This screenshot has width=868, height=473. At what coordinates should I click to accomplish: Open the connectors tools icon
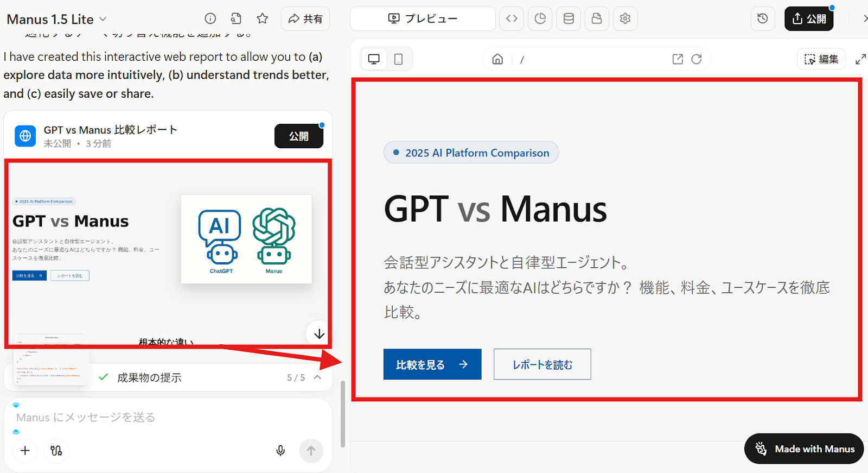tap(56, 451)
